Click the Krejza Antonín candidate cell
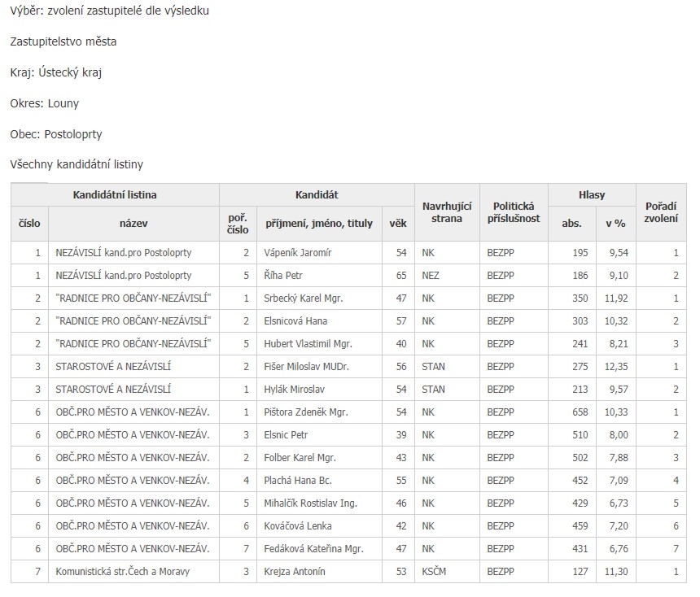700x597 pixels. [x=319, y=572]
